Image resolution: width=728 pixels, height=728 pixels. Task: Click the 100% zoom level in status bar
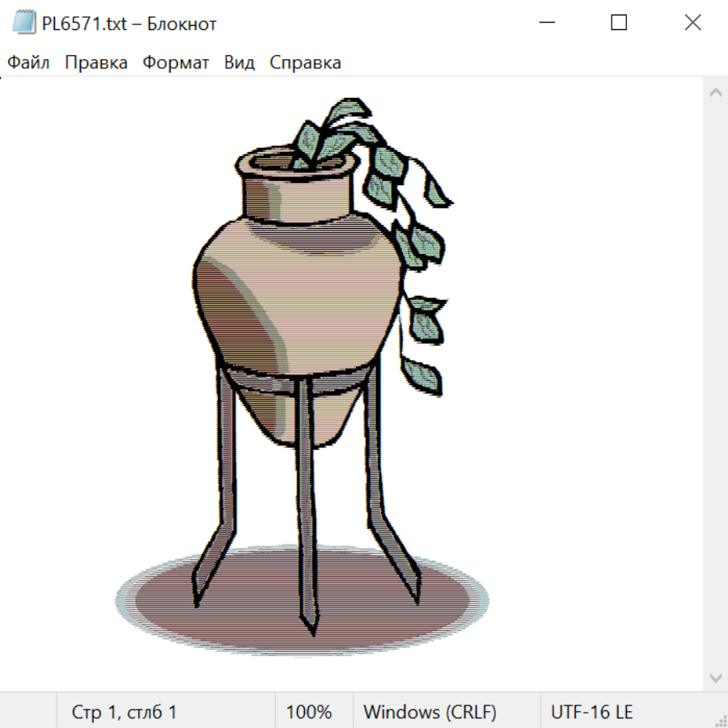coord(309,713)
